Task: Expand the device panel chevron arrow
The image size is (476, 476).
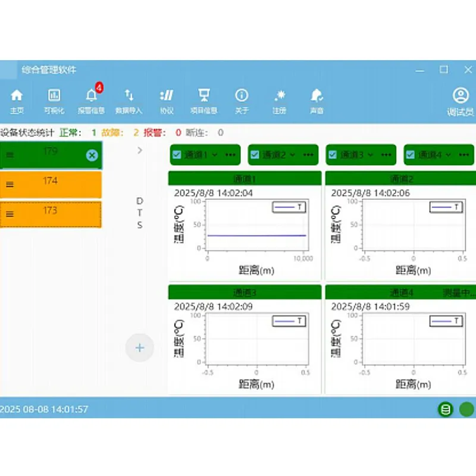Action: pos(140,151)
